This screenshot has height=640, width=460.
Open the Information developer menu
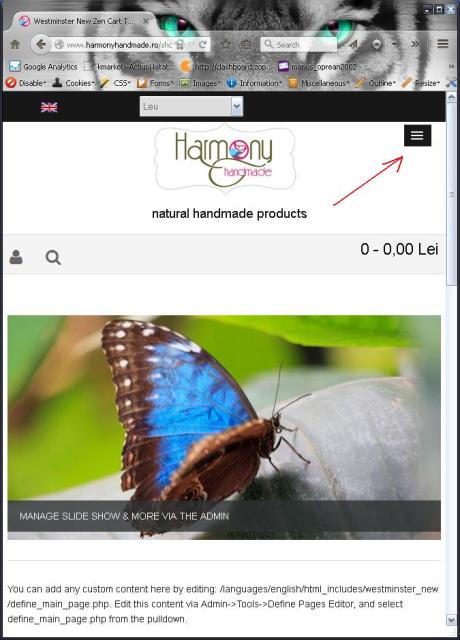click(x=254, y=83)
